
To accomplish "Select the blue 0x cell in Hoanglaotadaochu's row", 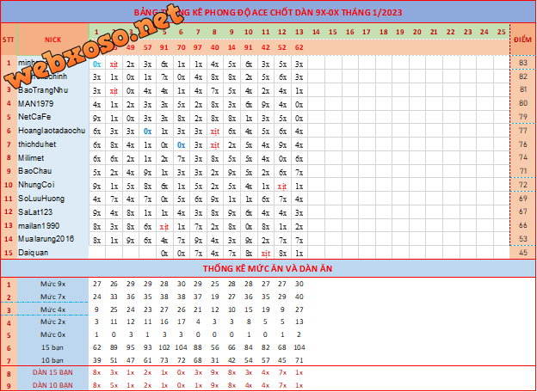I will click(x=147, y=132).
